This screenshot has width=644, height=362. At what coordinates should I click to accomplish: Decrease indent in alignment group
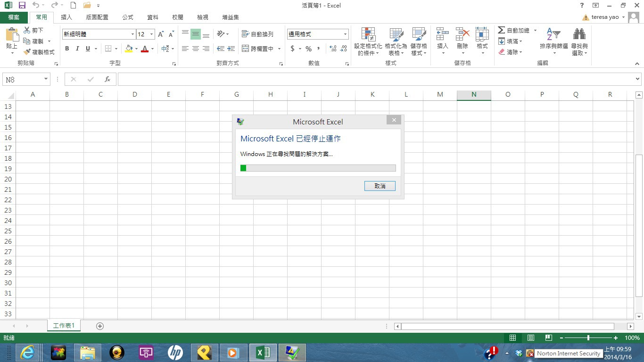point(220,49)
